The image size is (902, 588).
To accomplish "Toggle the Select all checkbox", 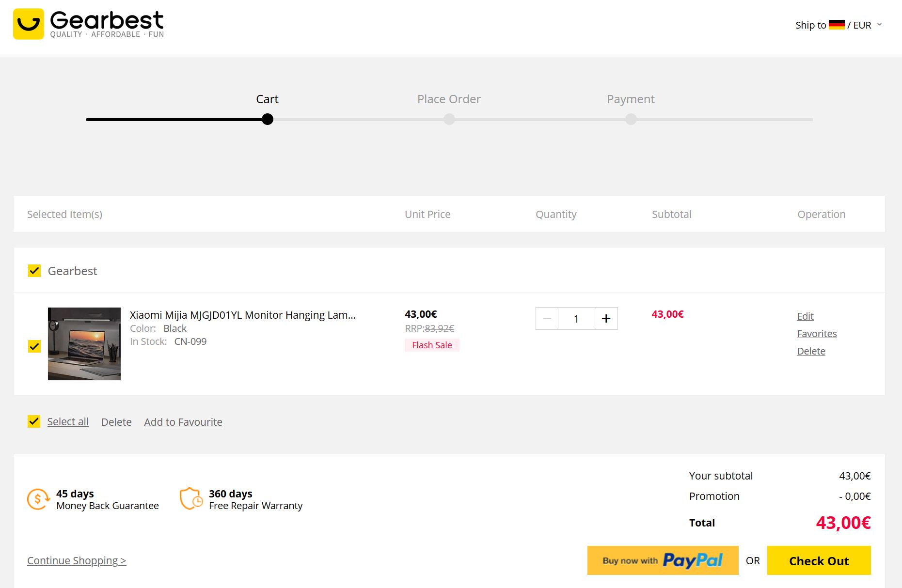I will click(34, 421).
